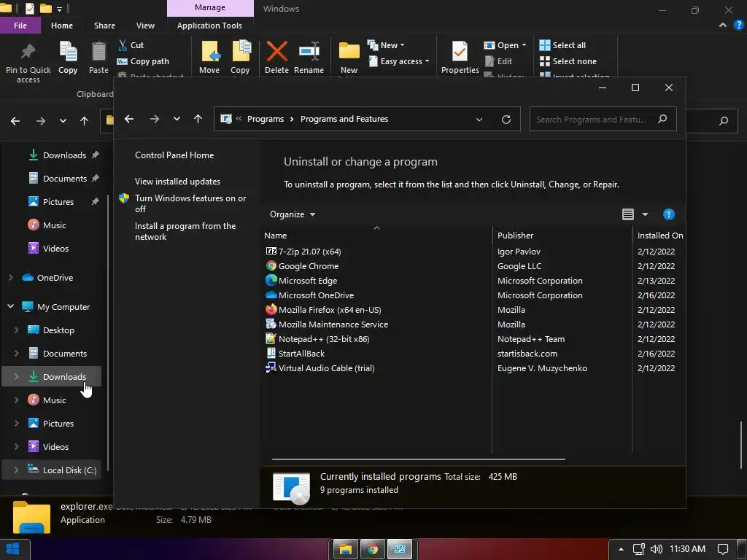Select Google Chrome in the program list

pyautogui.click(x=303, y=266)
